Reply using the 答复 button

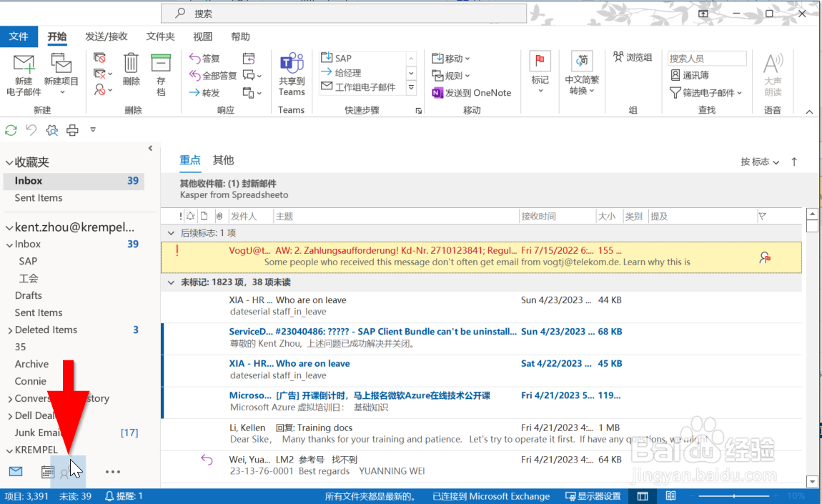click(205, 58)
